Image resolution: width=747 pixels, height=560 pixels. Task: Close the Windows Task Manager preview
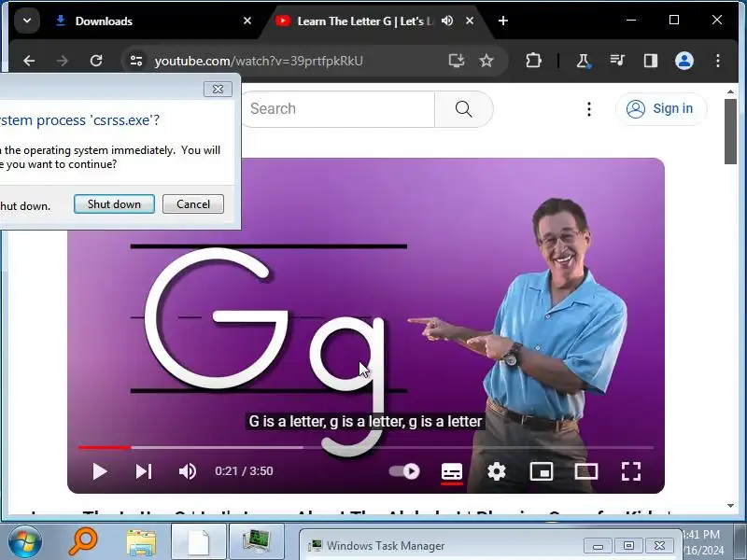click(659, 546)
